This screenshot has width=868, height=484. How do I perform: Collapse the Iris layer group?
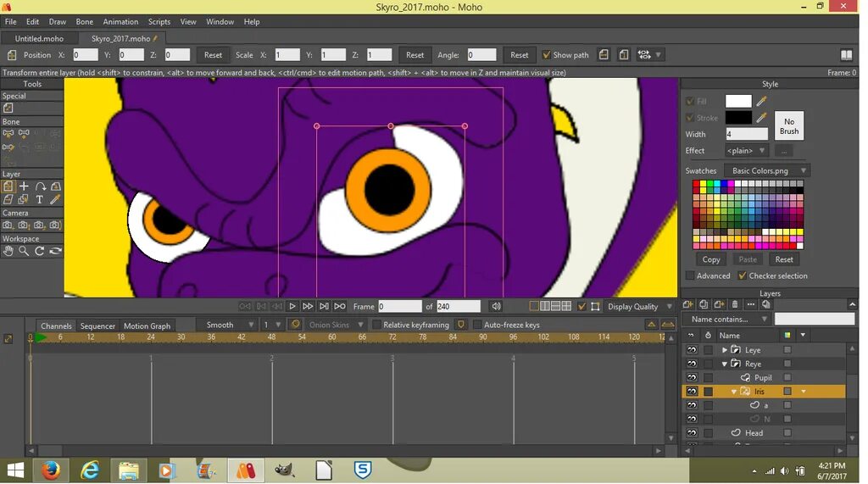pyautogui.click(x=733, y=392)
